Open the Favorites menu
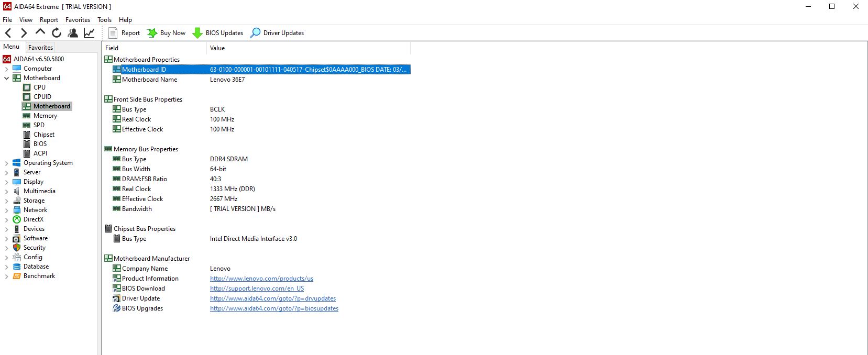 tap(78, 20)
